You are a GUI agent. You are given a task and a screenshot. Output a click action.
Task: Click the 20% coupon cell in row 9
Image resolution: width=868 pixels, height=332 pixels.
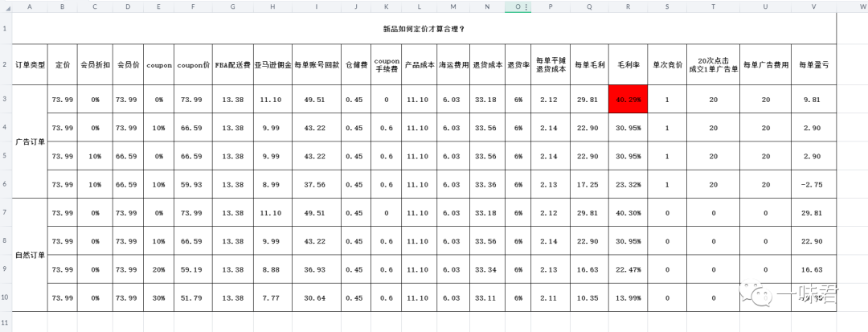[x=158, y=269]
